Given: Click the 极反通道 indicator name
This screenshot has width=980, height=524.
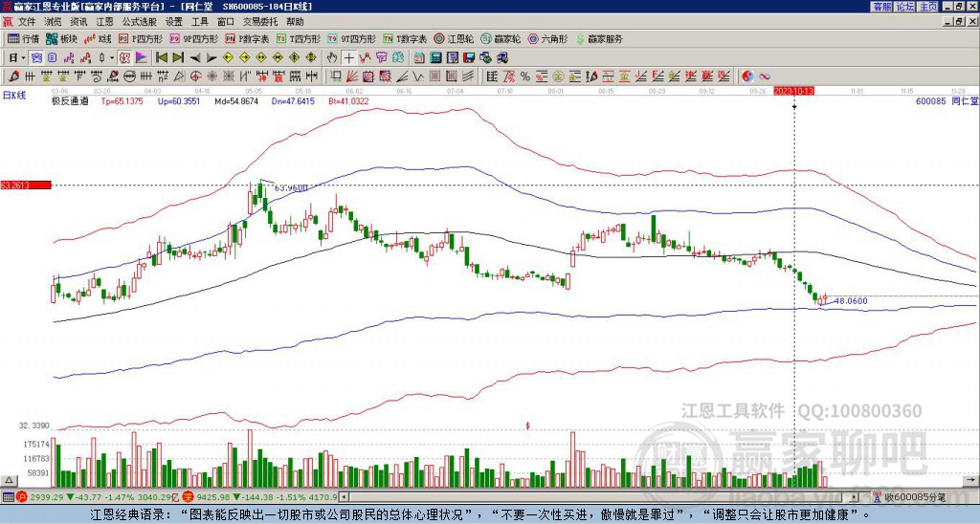Looking at the screenshot, I should (x=69, y=101).
